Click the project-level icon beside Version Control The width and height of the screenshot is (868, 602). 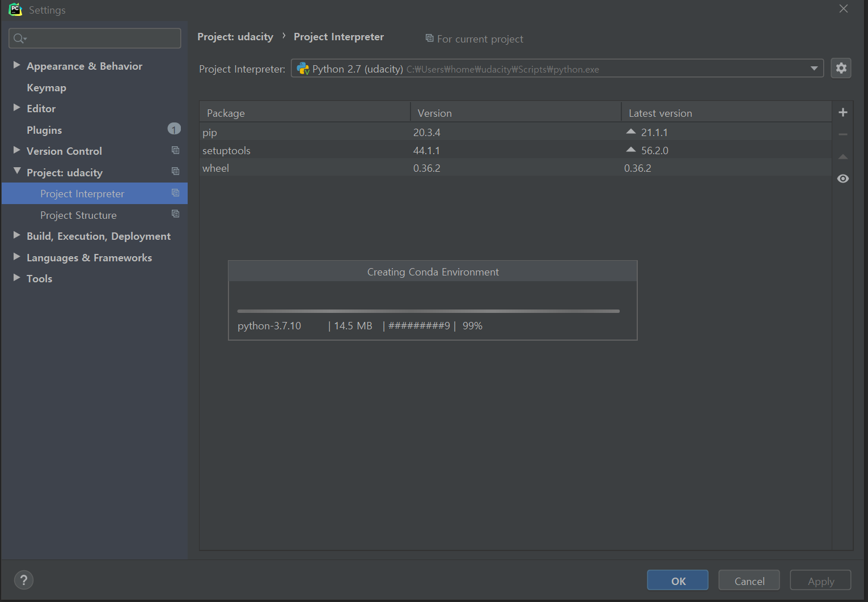tap(175, 150)
